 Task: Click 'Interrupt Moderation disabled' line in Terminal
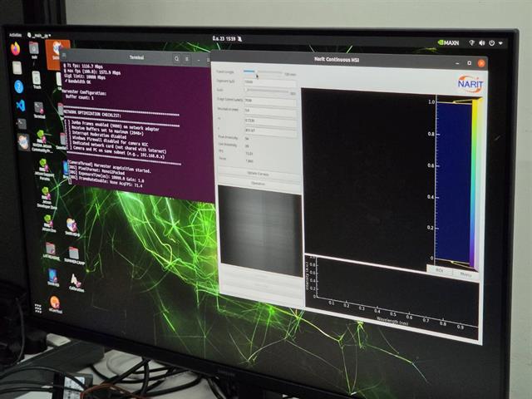(x=99, y=135)
